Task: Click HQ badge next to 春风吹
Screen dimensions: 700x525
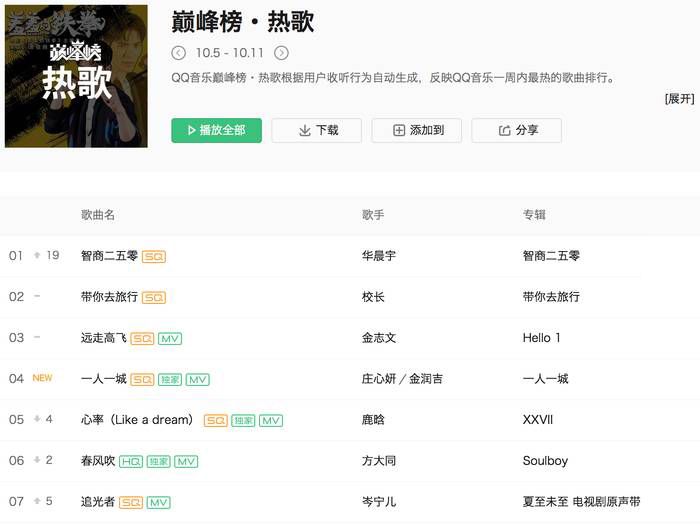Action: pyautogui.click(x=131, y=462)
